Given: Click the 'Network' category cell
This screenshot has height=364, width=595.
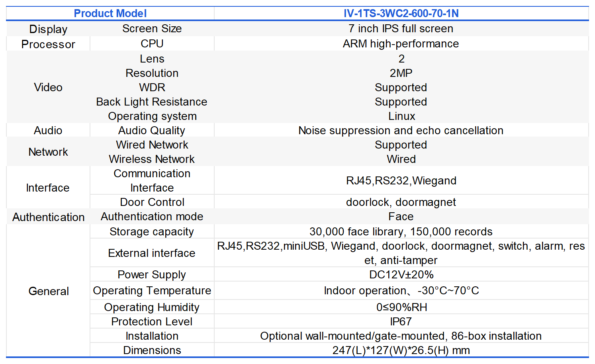Looking at the screenshot, I should (48, 152).
